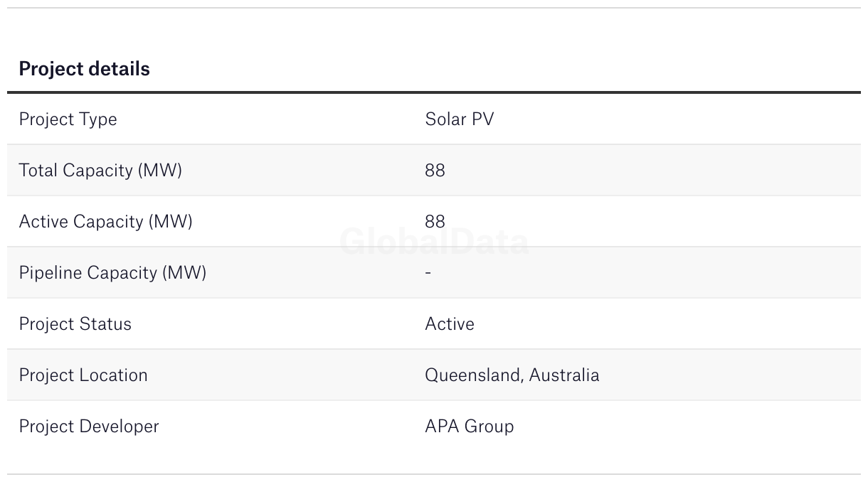Click the word Australia in location
The height and width of the screenshot is (482, 868).
click(564, 375)
